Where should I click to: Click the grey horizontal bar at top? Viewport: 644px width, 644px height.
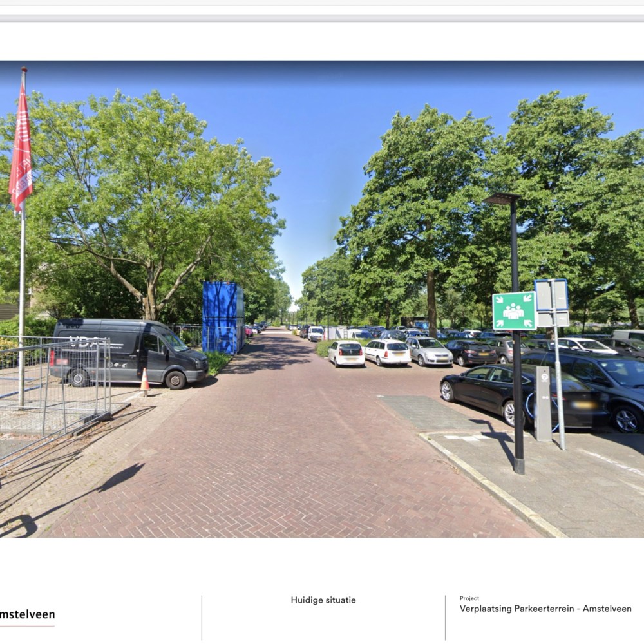point(322,18)
